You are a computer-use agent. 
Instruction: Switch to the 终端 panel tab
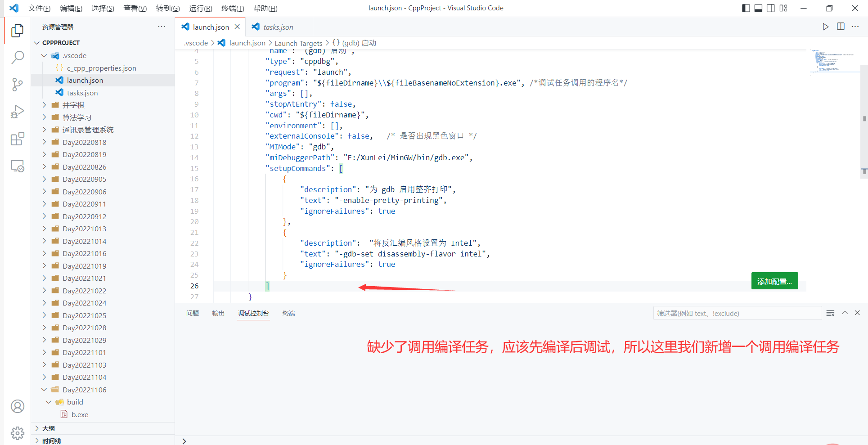[288, 313]
